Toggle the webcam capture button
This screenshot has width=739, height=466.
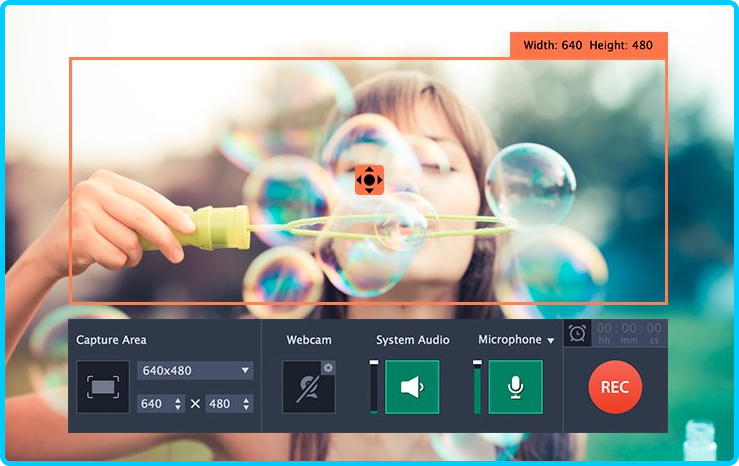point(309,387)
